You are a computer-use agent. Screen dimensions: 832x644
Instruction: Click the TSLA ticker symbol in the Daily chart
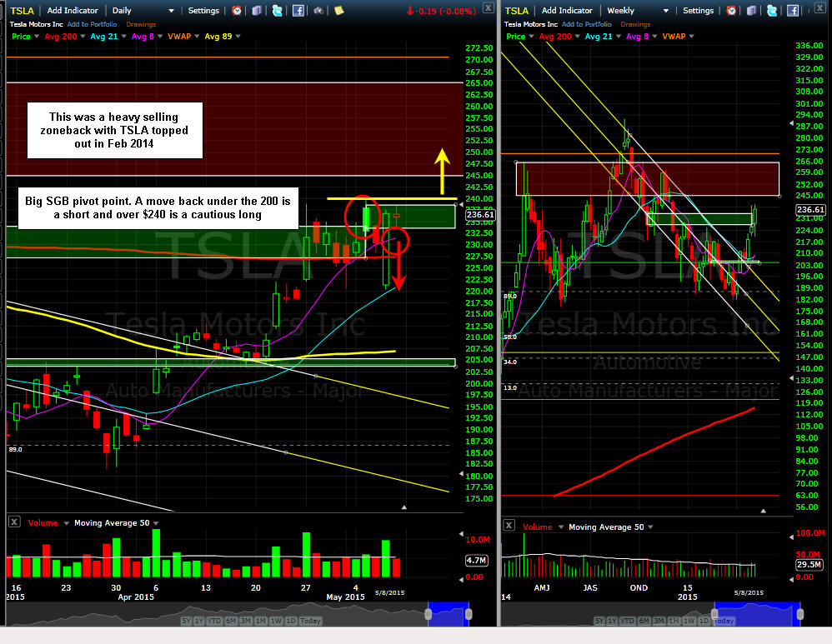(x=23, y=11)
